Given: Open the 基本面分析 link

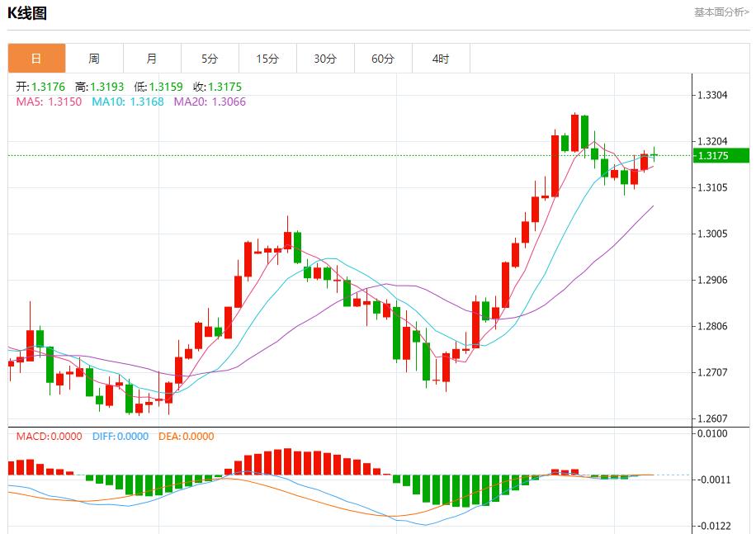Looking at the screenshot, I should [x=721, y=12].
